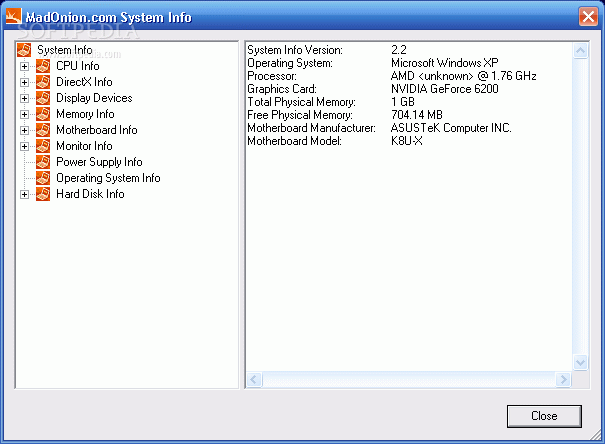This screenshot has width=605, height=444.
Task: Select the Operating System Info label
Action: tap(108, 178)
